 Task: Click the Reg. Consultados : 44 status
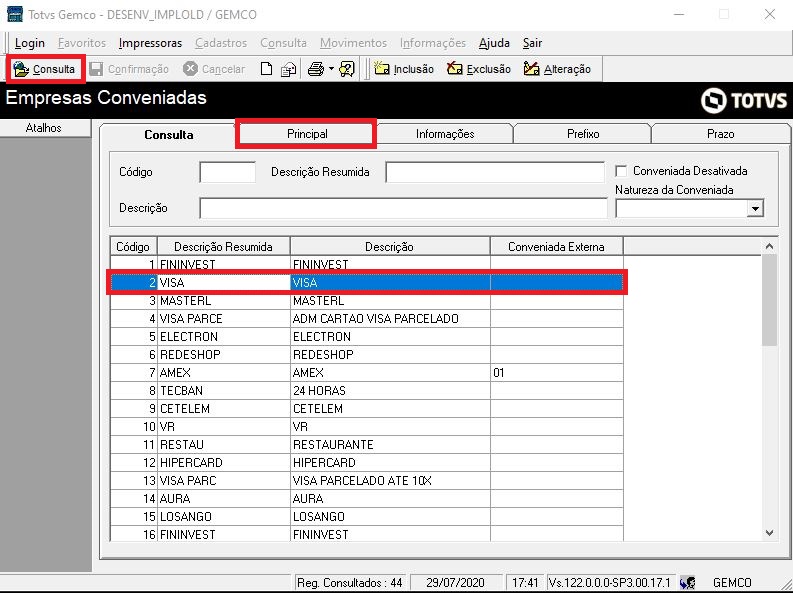click(x=350, y=583)
